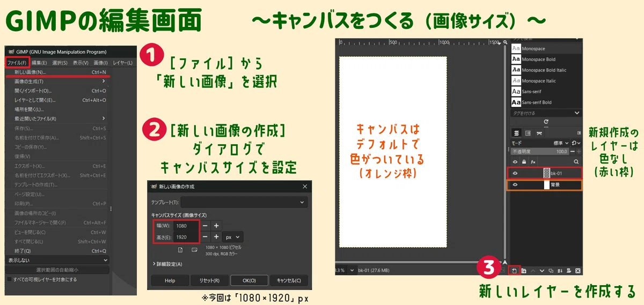
Task: Open the 選択(S) menu
Action: [60, 63]
